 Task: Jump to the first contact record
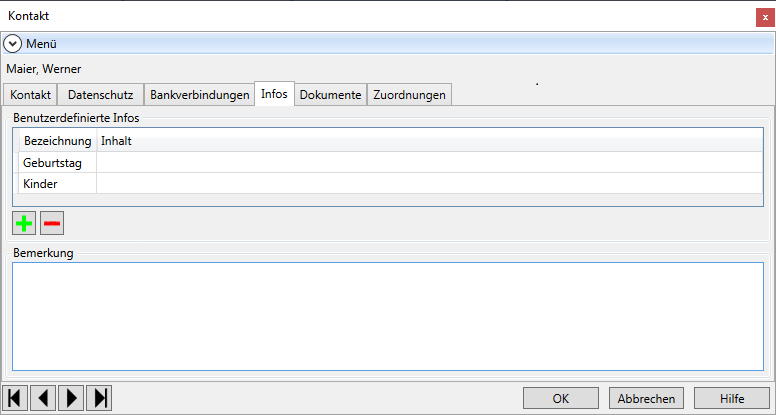(x=15, y=398)
